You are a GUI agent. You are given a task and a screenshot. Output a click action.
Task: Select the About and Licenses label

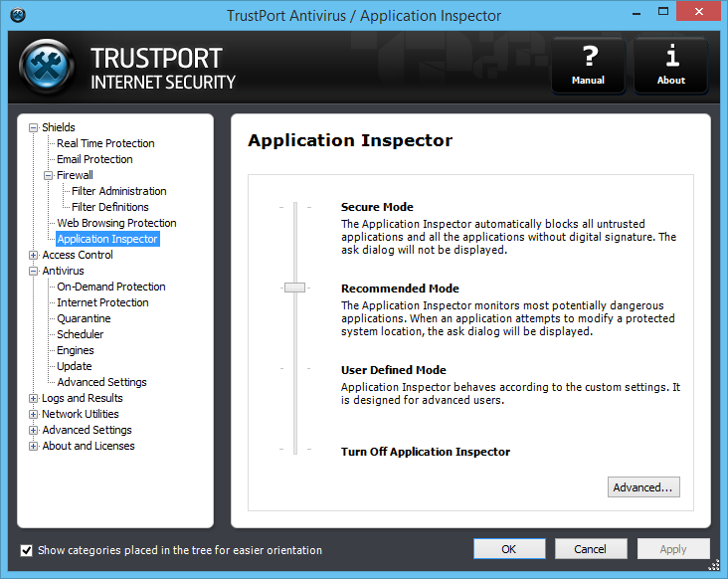click(89, 446)
